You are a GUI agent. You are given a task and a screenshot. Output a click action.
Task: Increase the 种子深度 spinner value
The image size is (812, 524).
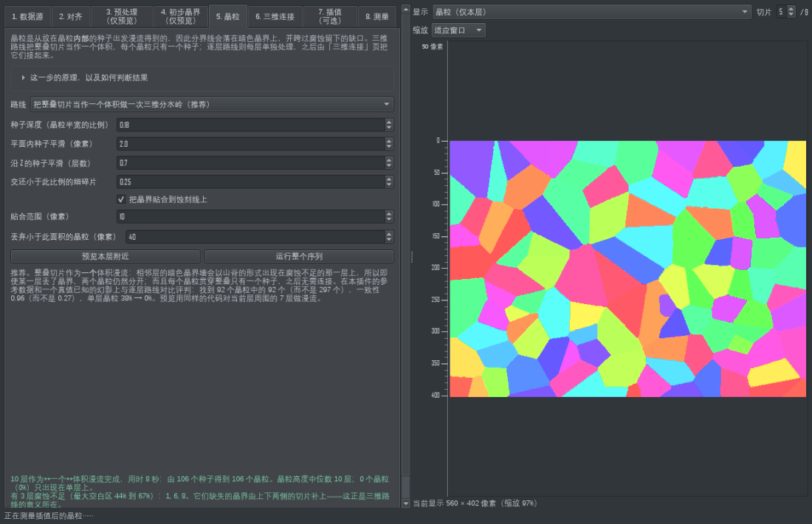389,123
